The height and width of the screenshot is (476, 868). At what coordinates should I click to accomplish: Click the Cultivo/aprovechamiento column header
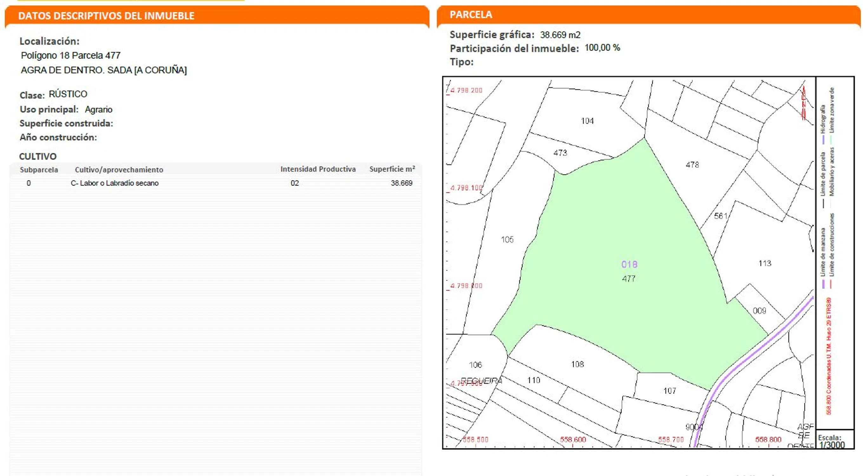pyautogui.click(x=119, y=169)
